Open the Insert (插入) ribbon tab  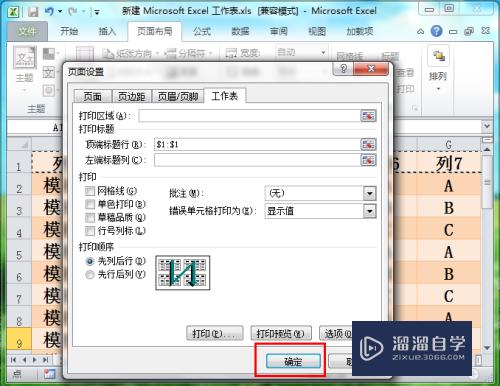coord(107,31)
